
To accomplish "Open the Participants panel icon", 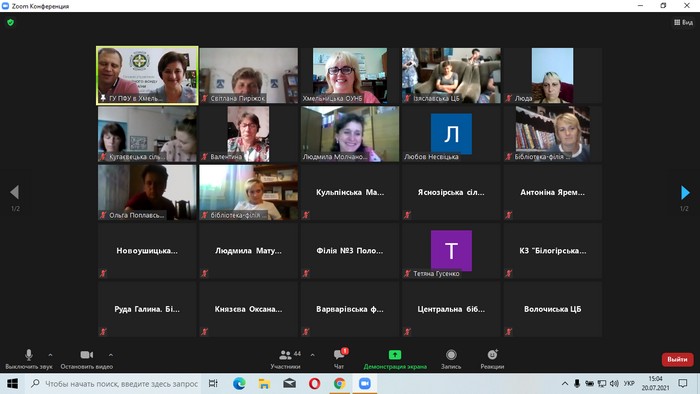I will point(285,355).
